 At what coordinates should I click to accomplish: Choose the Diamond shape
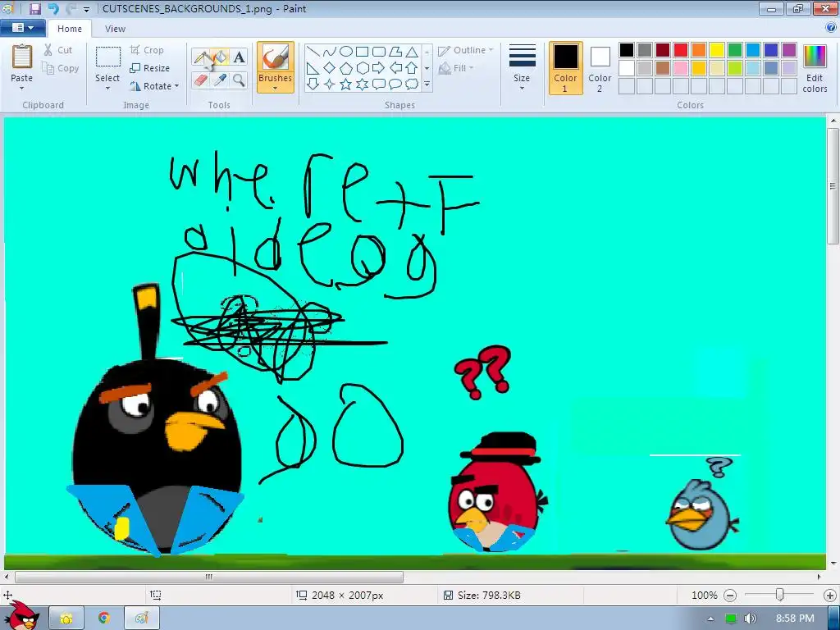[x=330, y=68]
